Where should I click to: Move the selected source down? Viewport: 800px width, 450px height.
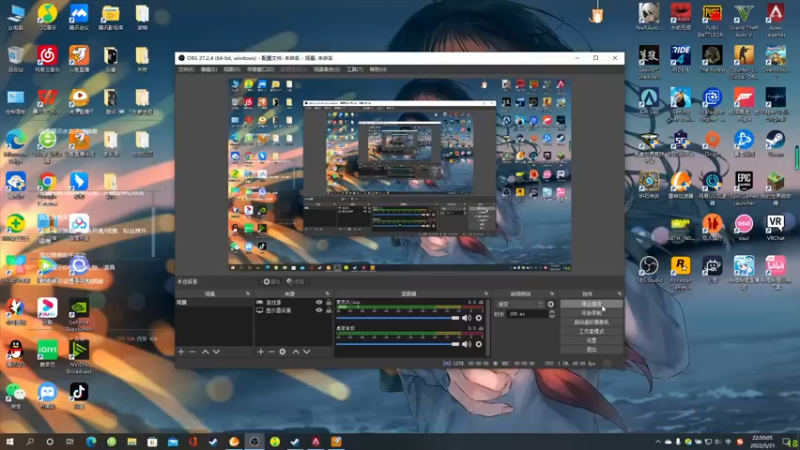click(307, 352)
